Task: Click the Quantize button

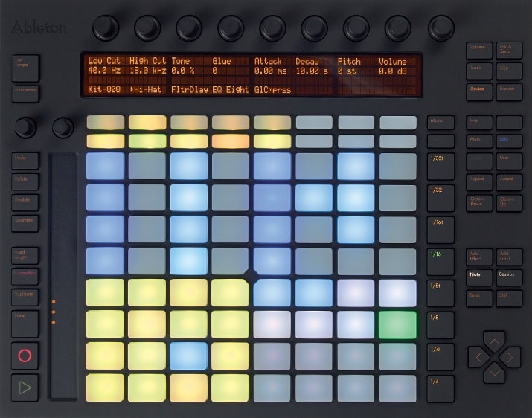Action: point(25,223)
